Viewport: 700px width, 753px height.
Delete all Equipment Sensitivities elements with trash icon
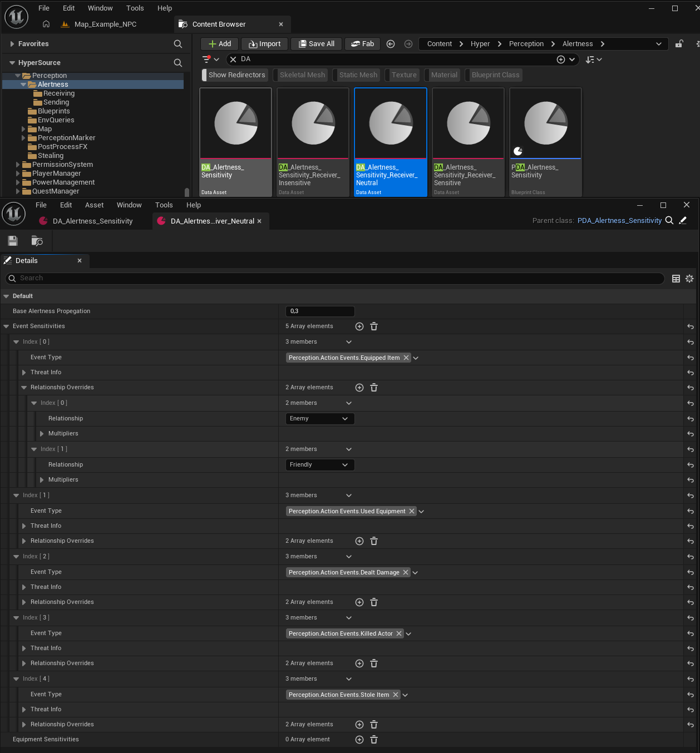[x=374, y=740]
